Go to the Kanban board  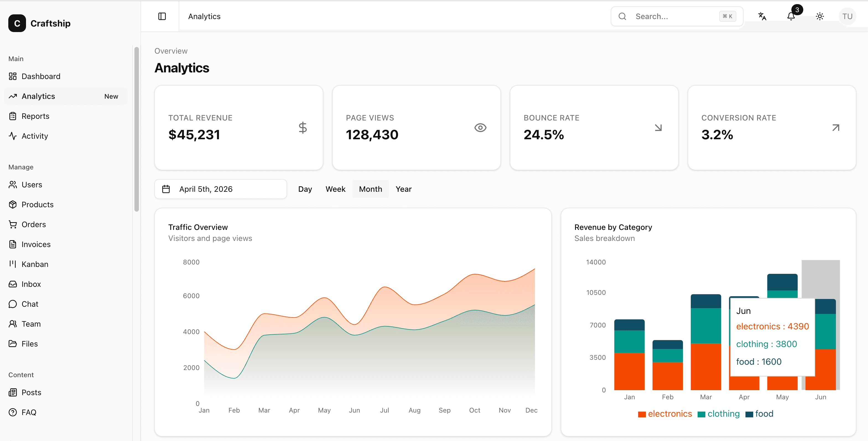[x=35, y=264]
